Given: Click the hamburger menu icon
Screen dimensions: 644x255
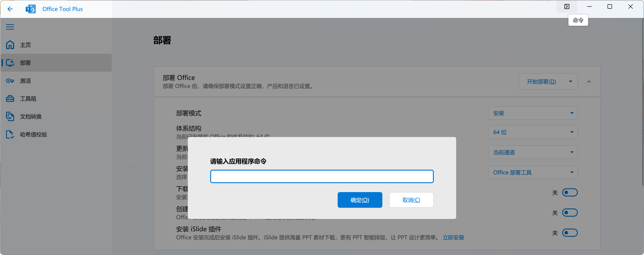Looking at the screenshot, I should click(11, 26).
